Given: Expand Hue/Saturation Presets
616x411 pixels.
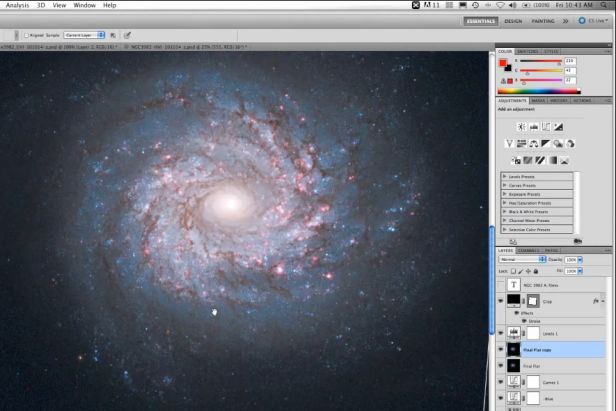Looking at the screenshot, I should pyautogui.click(x=504, y=203).
